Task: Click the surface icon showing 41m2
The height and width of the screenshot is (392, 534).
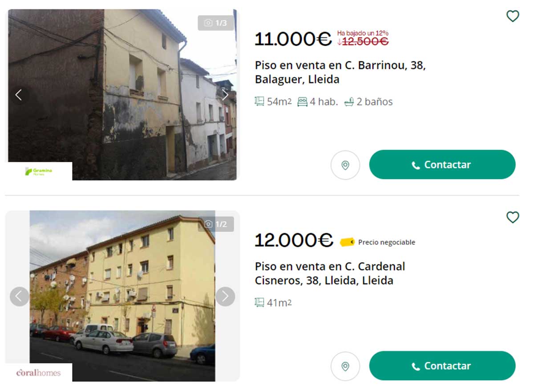Action: (x=259, y=302)
